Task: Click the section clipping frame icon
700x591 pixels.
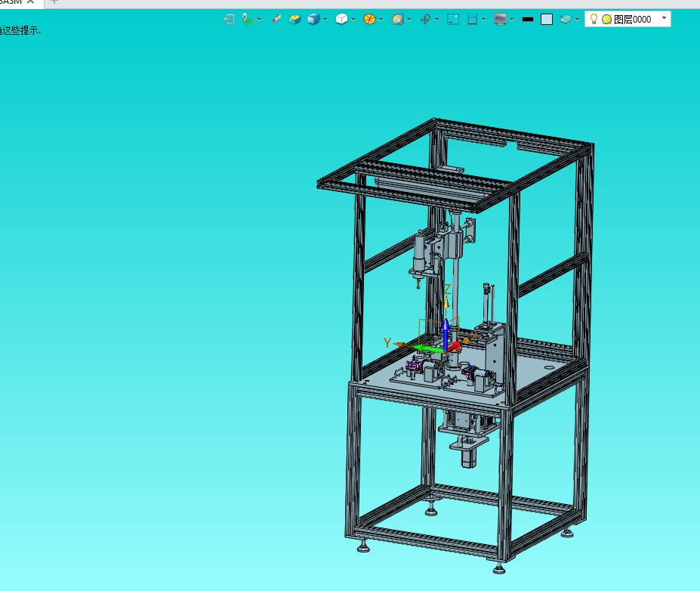Action: point(472,19)
